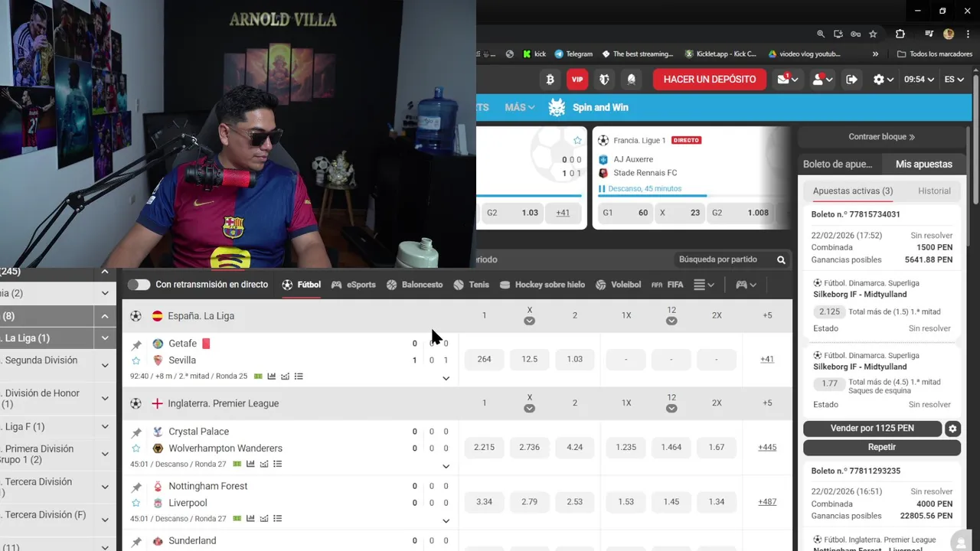The width and height of the screenshot is (980, 551).
Task: Open the settings gear in site header
Action: click(x=883, y=79)
